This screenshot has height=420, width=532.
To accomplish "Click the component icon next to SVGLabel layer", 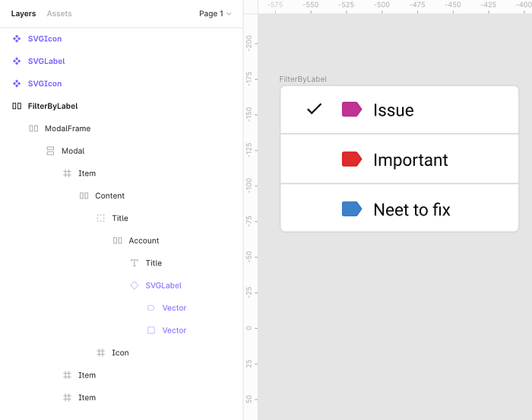I will pyautogui.click(x=17, y=61).
